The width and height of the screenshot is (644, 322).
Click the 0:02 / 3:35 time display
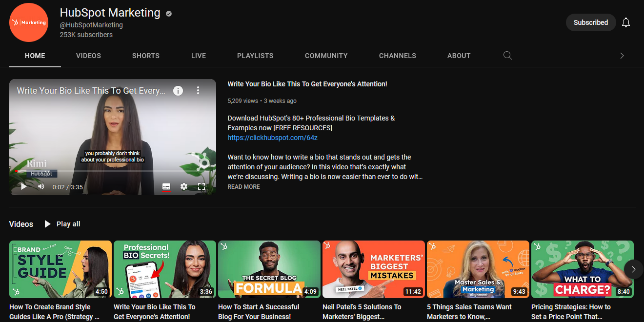67,187
